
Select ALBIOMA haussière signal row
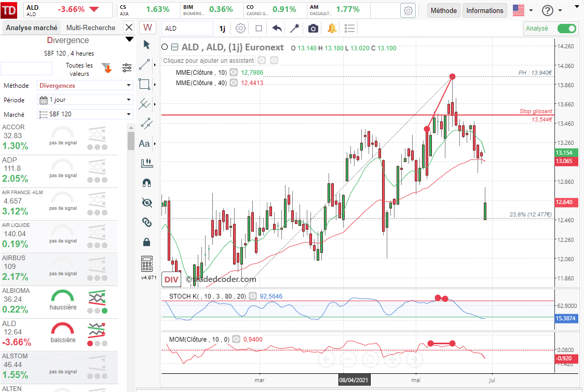click(x=59, y=302)
